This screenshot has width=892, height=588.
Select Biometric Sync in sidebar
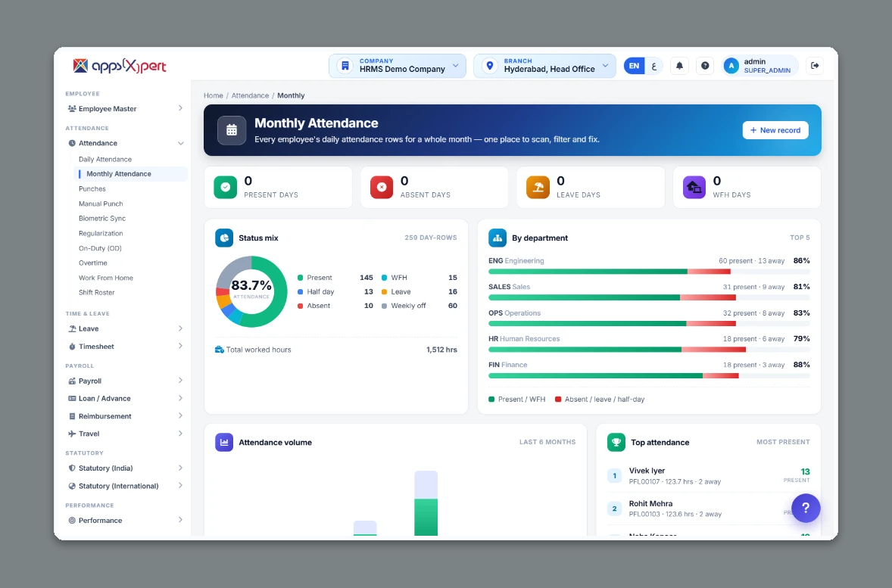102,219
